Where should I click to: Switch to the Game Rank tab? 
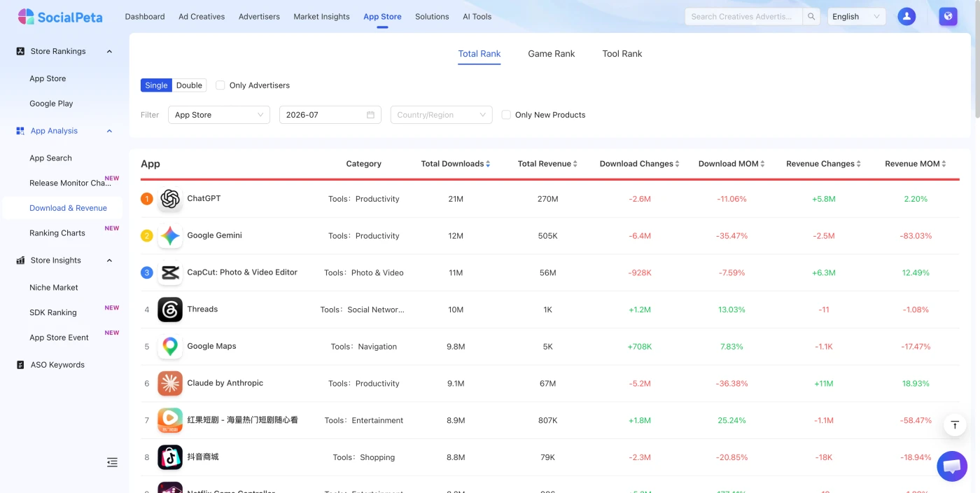[552, 54]
